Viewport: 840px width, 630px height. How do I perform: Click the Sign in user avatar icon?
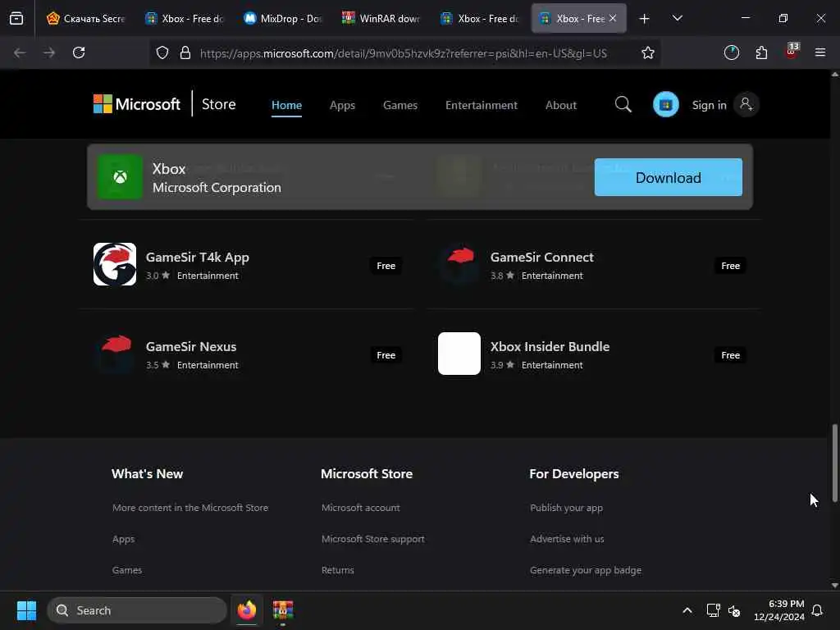(x=746, y=104)
